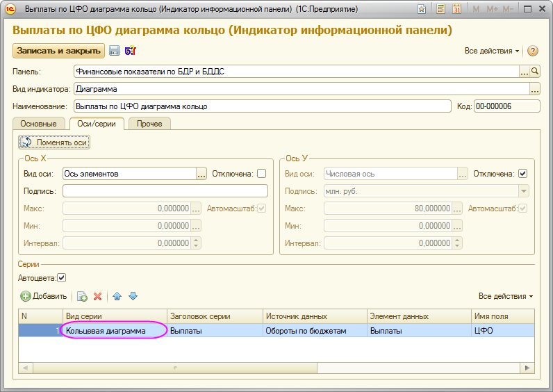Select Обороты по бюджетам cell
Screen dimensions: 553x392
click(x=315, y=331)
